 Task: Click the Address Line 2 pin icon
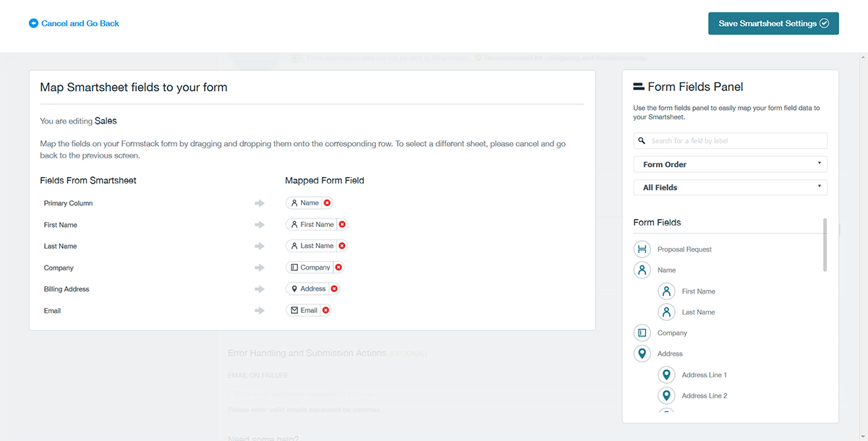point(667,396)
